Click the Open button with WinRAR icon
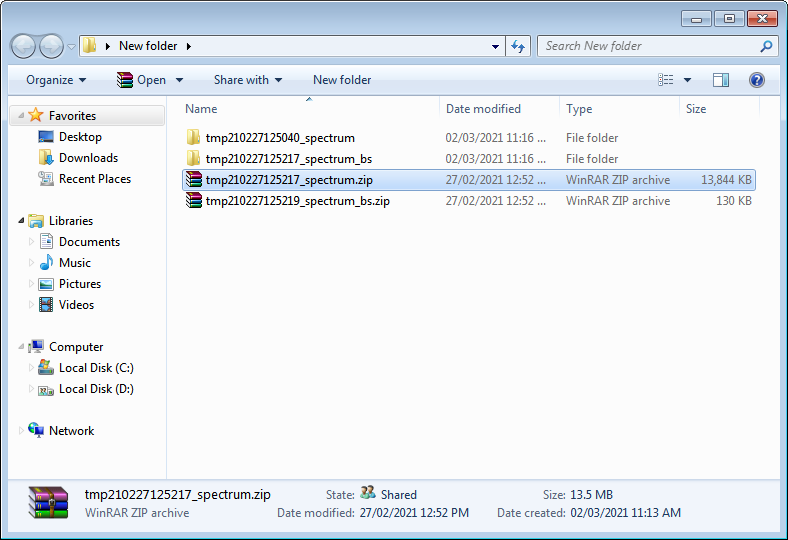 pos(141,80)
